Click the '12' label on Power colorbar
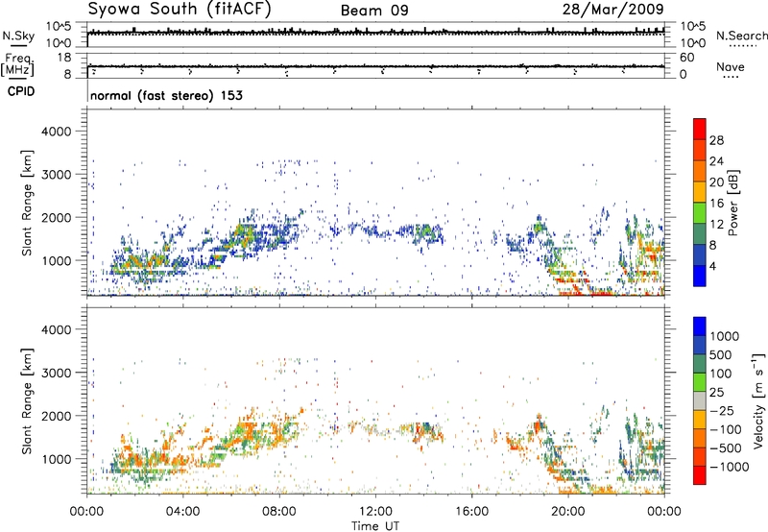The width and height of the screenshot is (768, 532). click(716, 225)
